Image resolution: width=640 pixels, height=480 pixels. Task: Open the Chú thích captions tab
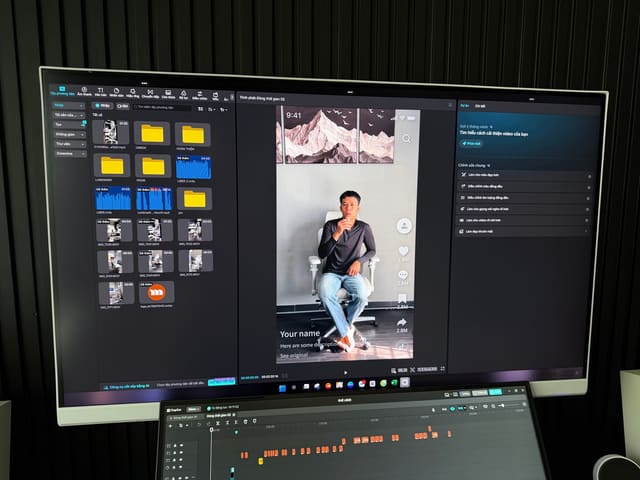[x=168, y=94]
